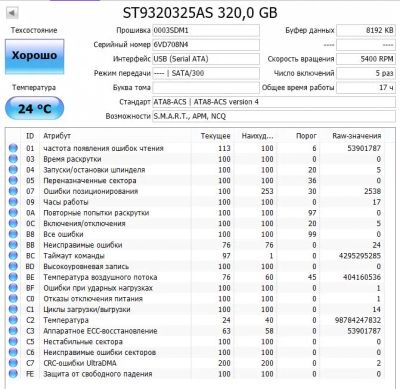Click the Прошивка field 0003SDM1

click(206, 30)
